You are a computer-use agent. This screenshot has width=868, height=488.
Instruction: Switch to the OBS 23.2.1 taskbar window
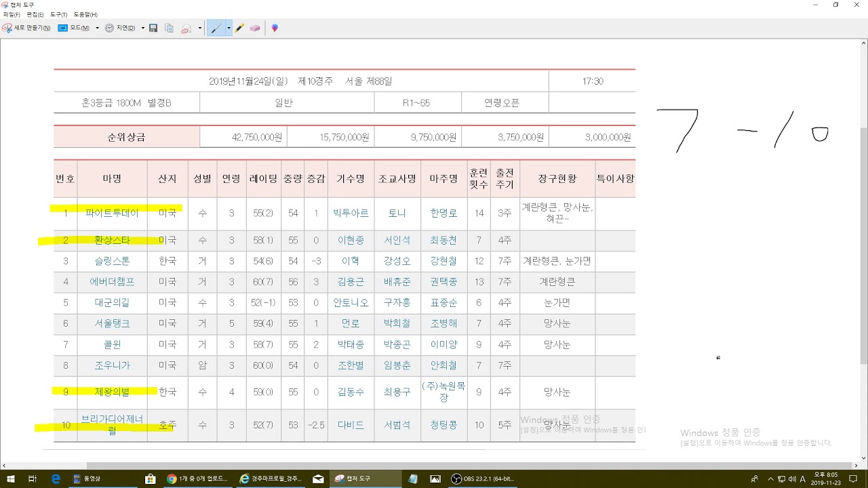484,479
